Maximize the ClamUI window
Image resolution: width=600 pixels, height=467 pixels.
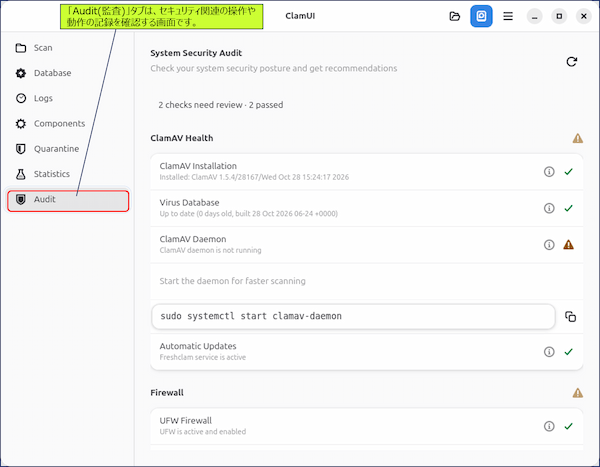click(x=559, y=16)
